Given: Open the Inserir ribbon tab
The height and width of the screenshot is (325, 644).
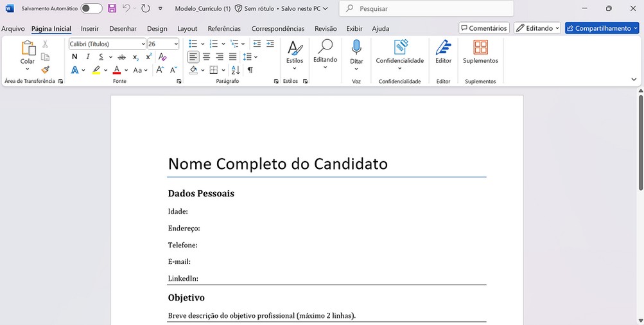Looking at the screenshot, I should coord(90,29).
